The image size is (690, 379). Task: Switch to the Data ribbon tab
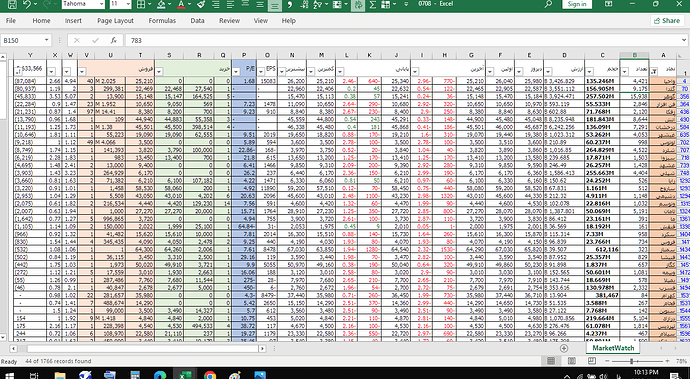[197, 21]
